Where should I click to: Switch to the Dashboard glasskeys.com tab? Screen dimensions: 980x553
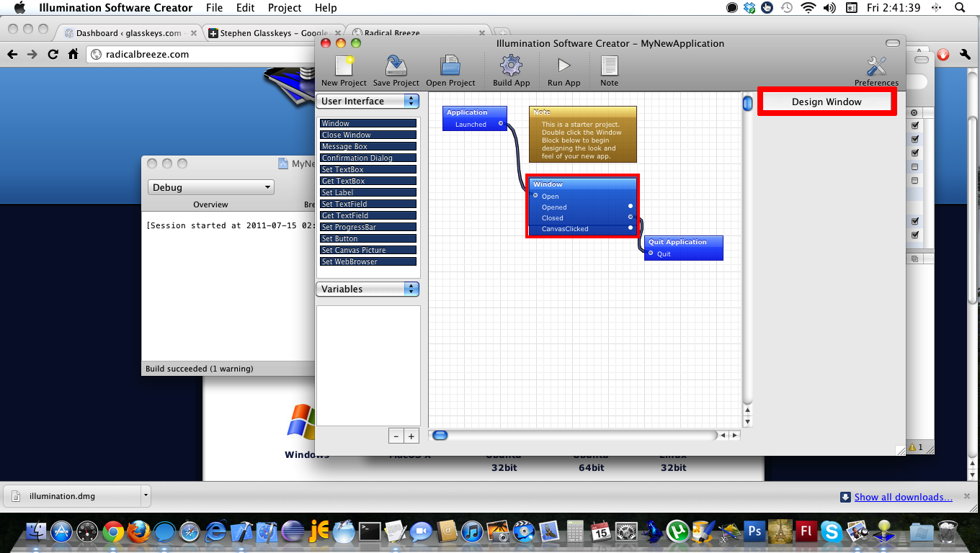point(128,33)
